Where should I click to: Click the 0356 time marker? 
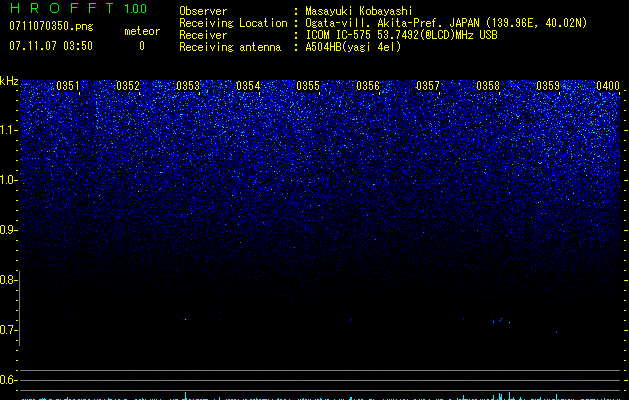(x=368, y=86)
